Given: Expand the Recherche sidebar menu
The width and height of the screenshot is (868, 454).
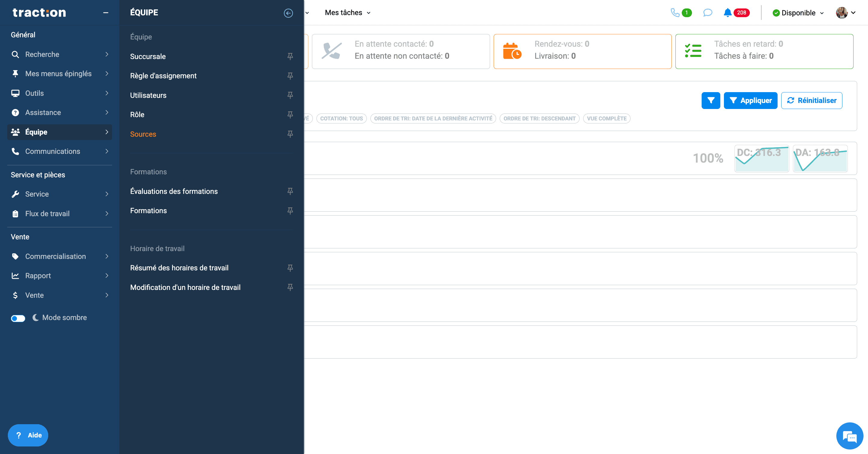Looking at the screenshot, I should pos(60,54).
